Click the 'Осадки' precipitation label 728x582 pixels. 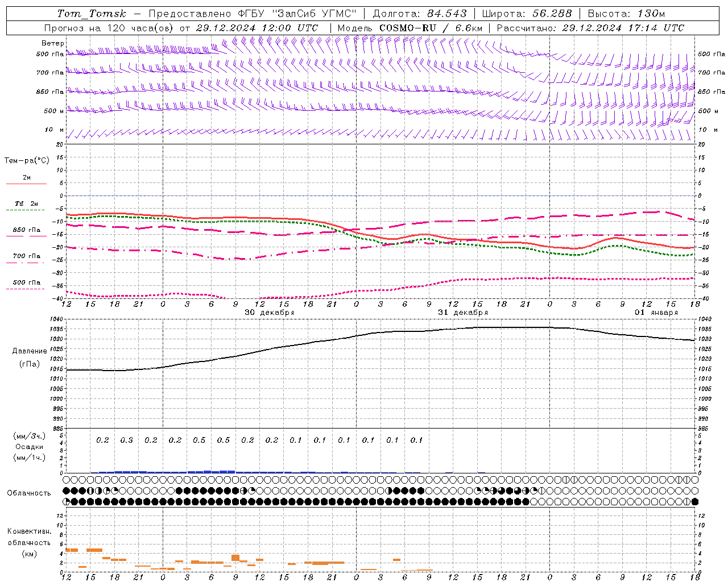(30, 447)
